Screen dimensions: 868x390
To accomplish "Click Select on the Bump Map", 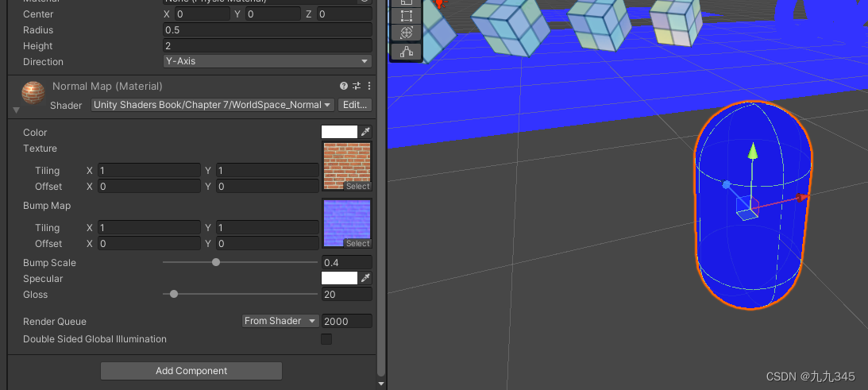I will (x=357, y=243).
